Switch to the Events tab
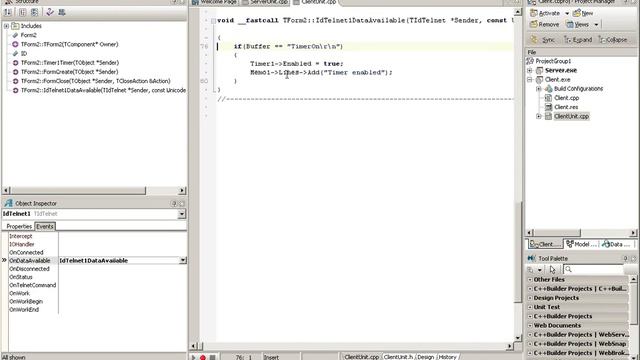Viewport: 640px width, 360px height. (x=44, y=227)
